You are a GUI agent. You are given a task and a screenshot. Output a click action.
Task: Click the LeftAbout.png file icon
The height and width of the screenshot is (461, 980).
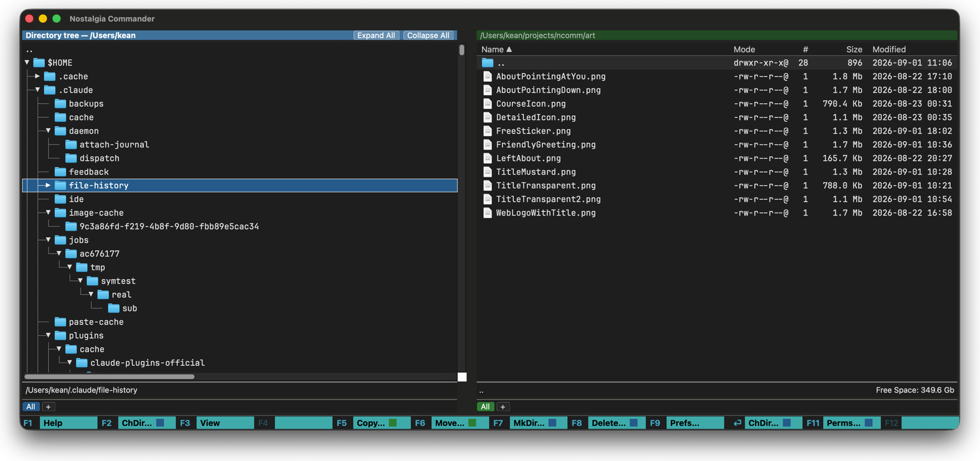[x=487, y=158]
